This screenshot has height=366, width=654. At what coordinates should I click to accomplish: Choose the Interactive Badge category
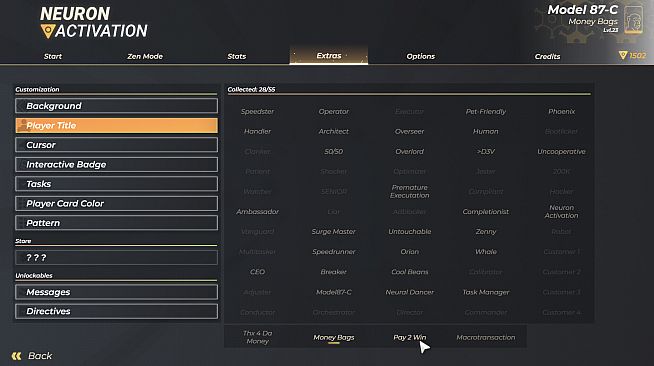[x=116, y=164]
